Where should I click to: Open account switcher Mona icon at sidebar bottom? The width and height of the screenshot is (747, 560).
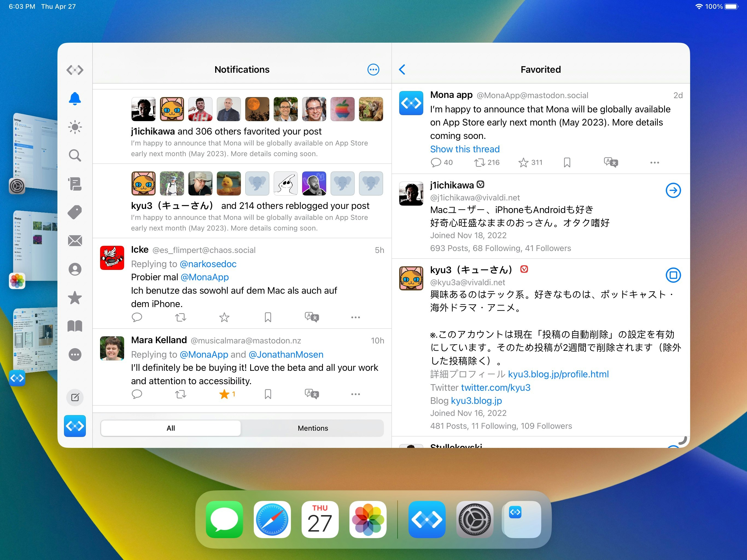[x=75, y=426]
